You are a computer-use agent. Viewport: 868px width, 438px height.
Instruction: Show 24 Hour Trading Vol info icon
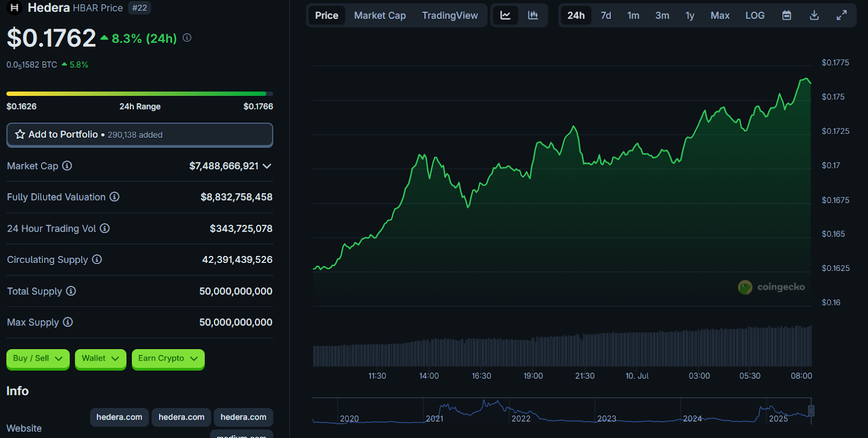(105, 228)
